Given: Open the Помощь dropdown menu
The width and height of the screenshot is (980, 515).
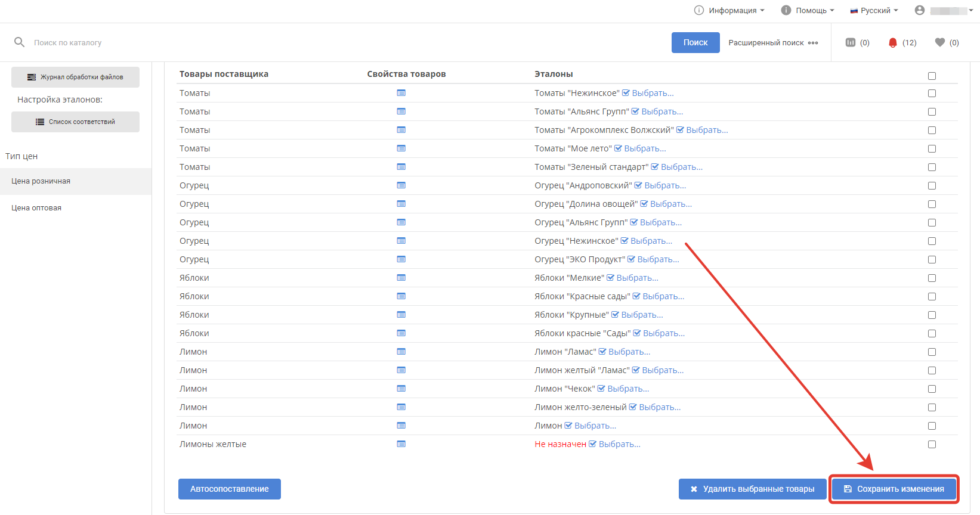Looking at the screenshot, I should (x=808, y=10).
